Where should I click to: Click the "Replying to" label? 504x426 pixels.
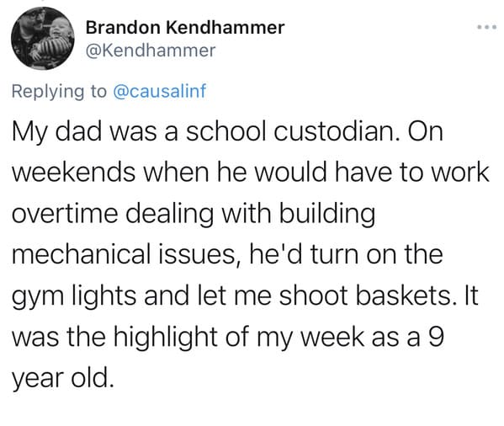[x=59, y=91]
